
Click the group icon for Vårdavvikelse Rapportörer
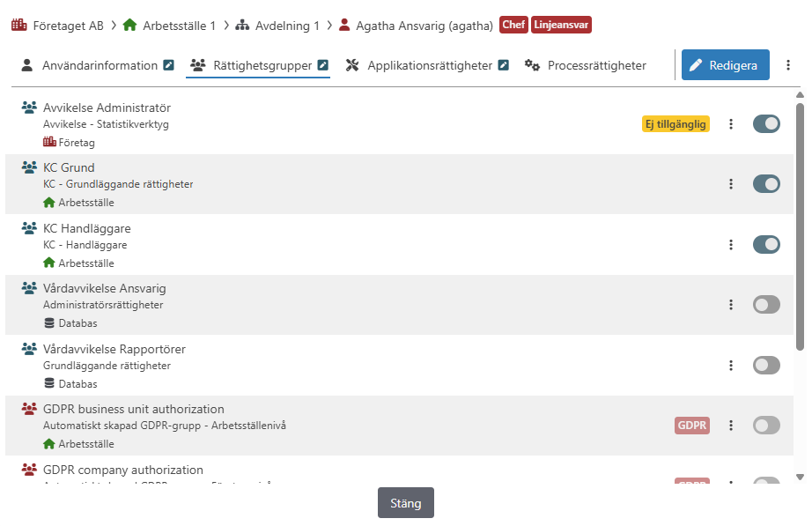point(30,349)
